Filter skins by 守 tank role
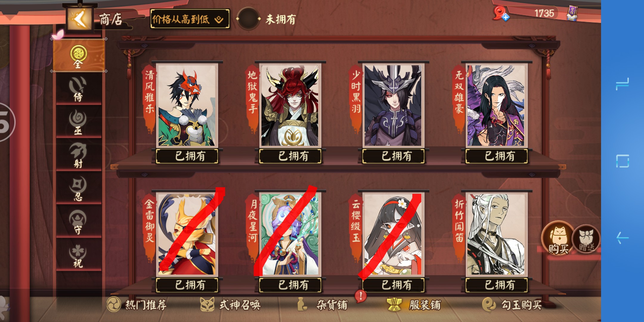This screenshot has height=322, width=644. [x=78, y=222]
